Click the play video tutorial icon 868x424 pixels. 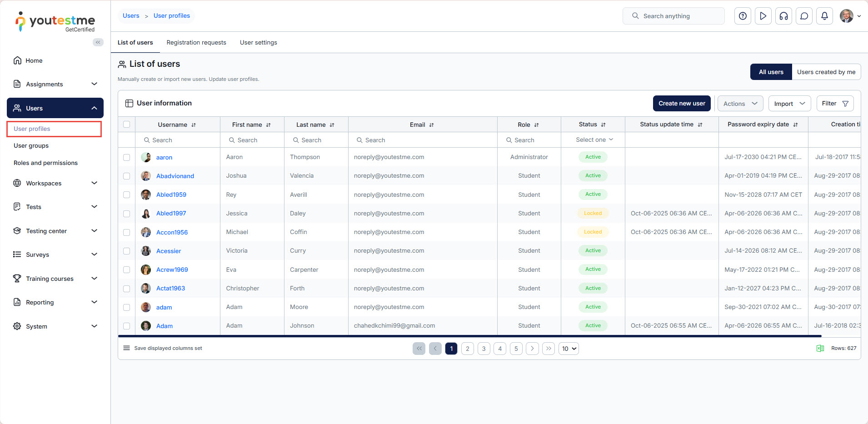pos(763,16)
